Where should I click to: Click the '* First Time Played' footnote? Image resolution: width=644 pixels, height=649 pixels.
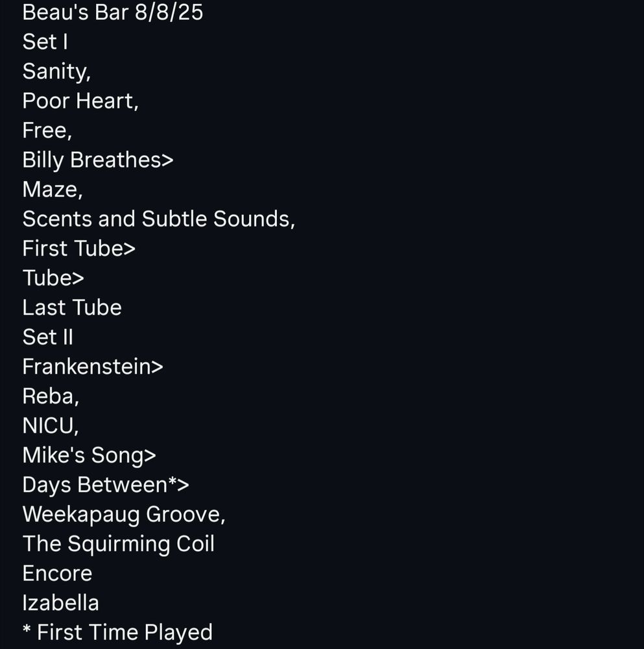click(118, 633)
